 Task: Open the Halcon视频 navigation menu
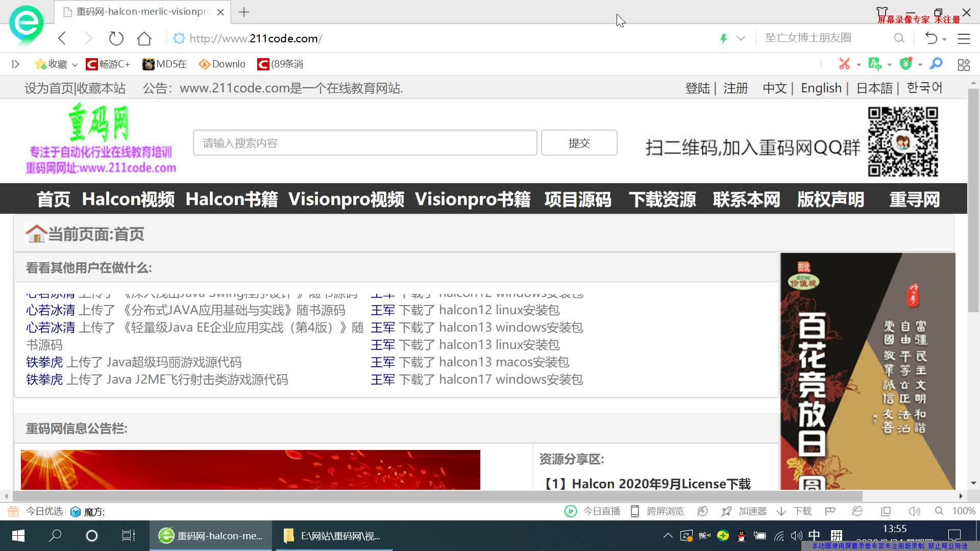128,199
